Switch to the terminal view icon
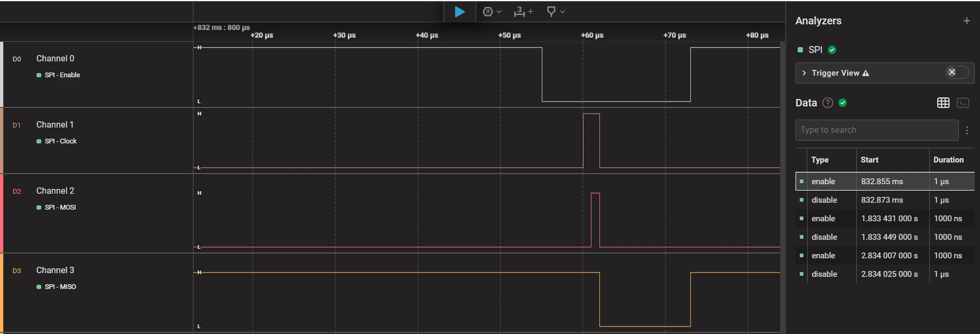This screenshot has width=980, height=334. (x=963, y=103)
